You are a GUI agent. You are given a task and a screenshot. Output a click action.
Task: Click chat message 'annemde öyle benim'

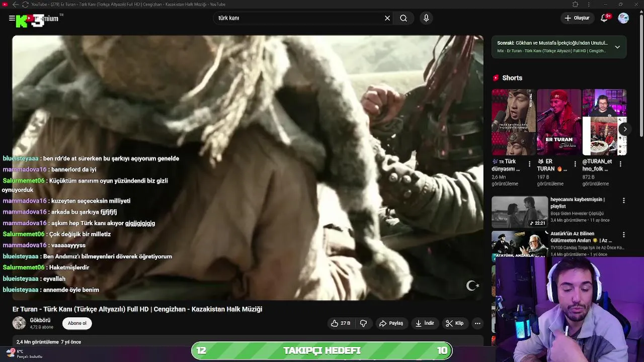coord(71,290)
